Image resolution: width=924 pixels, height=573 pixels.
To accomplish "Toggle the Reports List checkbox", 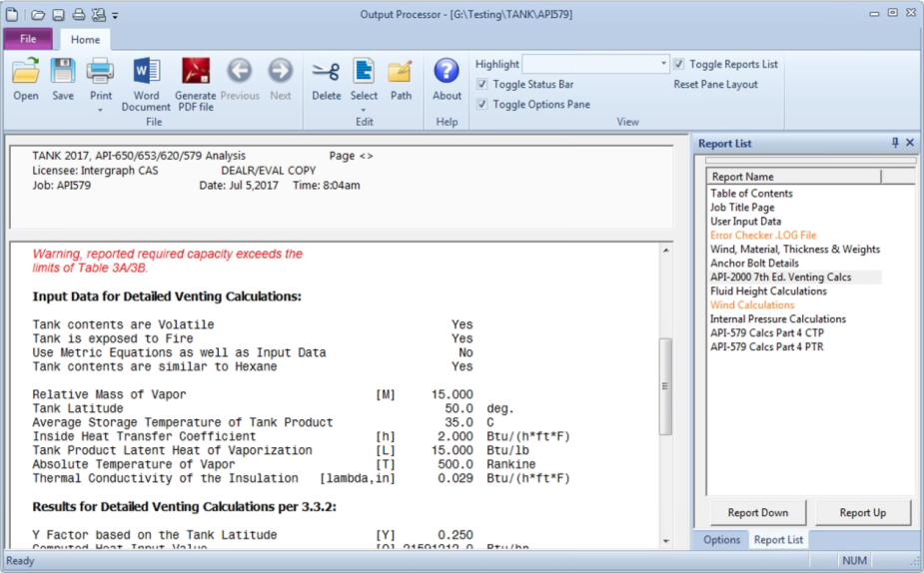I will tap(679, 64).
